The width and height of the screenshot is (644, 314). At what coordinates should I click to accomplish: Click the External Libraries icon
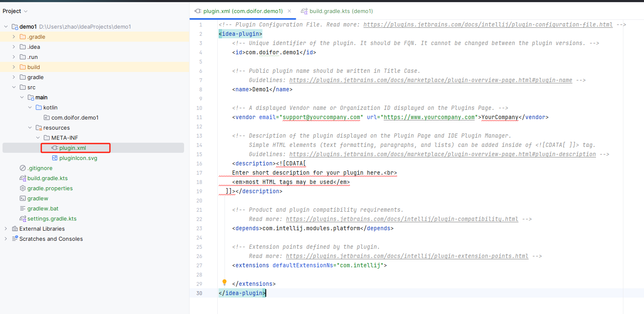point(15,229)
